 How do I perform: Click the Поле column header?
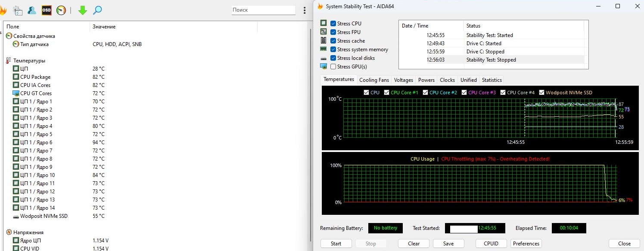(x=47, y=27)
